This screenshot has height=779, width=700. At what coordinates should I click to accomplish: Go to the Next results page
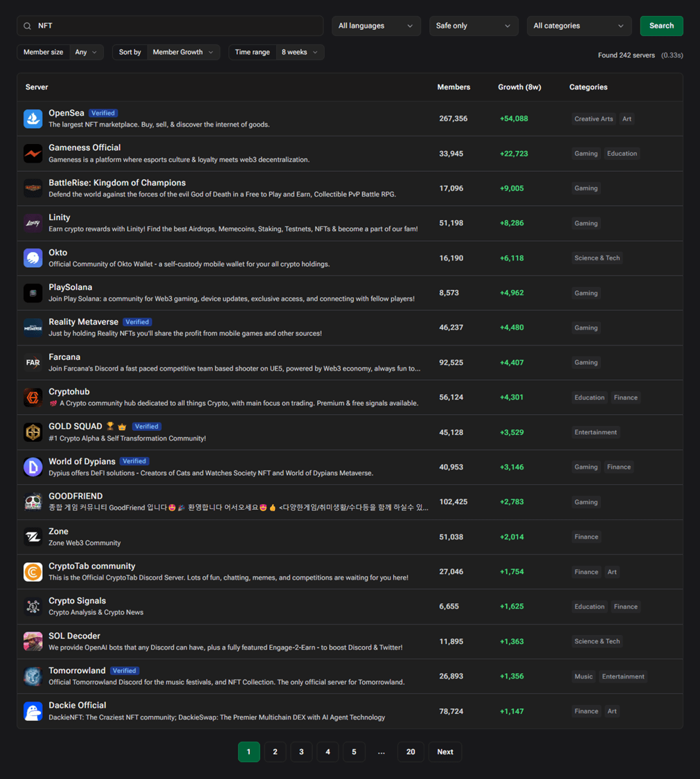point(445,751)
